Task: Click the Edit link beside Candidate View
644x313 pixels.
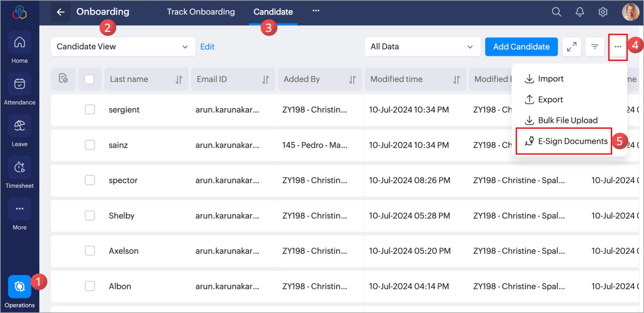Action: pyautogui.click(x=207, y=47)
